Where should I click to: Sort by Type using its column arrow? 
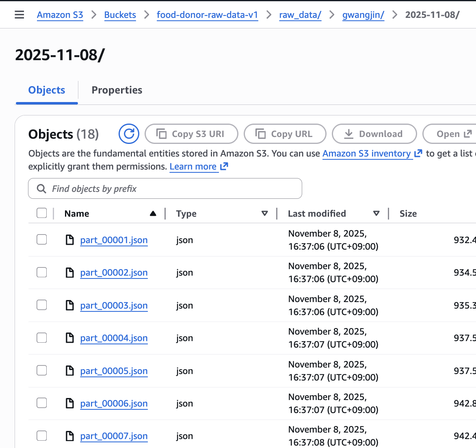pyautogui.click(x=265, y=214)
